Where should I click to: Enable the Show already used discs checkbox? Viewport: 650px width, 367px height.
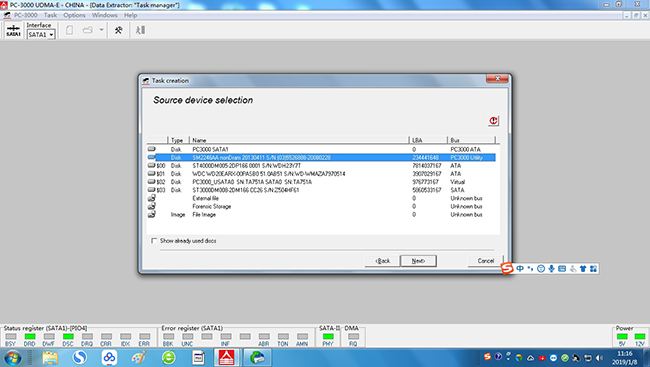(154, 241)
